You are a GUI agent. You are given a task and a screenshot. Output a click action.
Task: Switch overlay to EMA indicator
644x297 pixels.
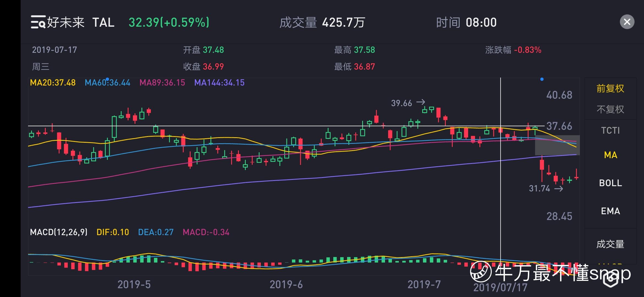pyautogui.click(x=610, y=211)
